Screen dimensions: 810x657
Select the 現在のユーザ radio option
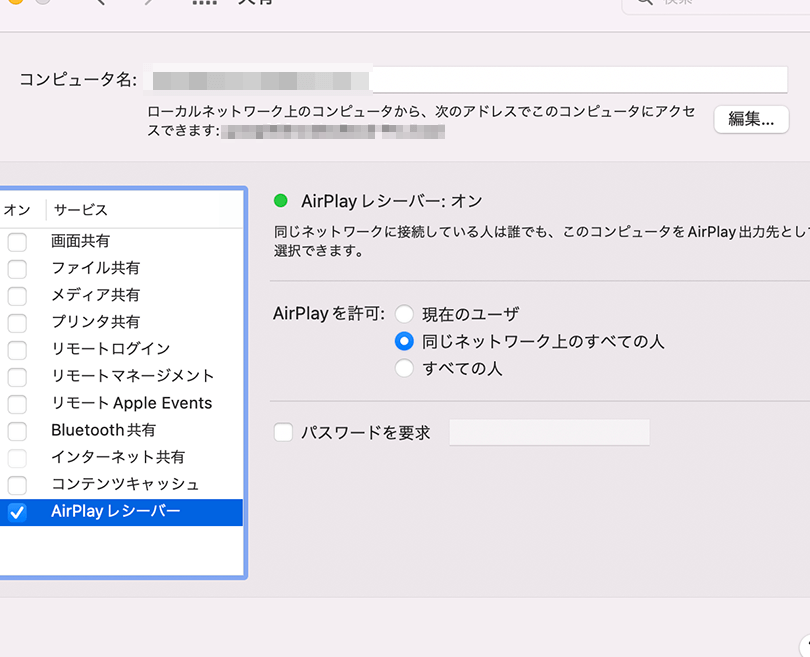404,314
